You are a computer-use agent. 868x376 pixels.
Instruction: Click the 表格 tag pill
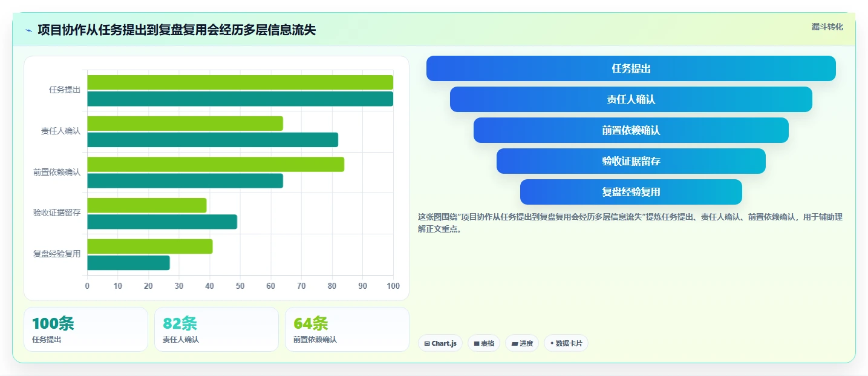484,343
